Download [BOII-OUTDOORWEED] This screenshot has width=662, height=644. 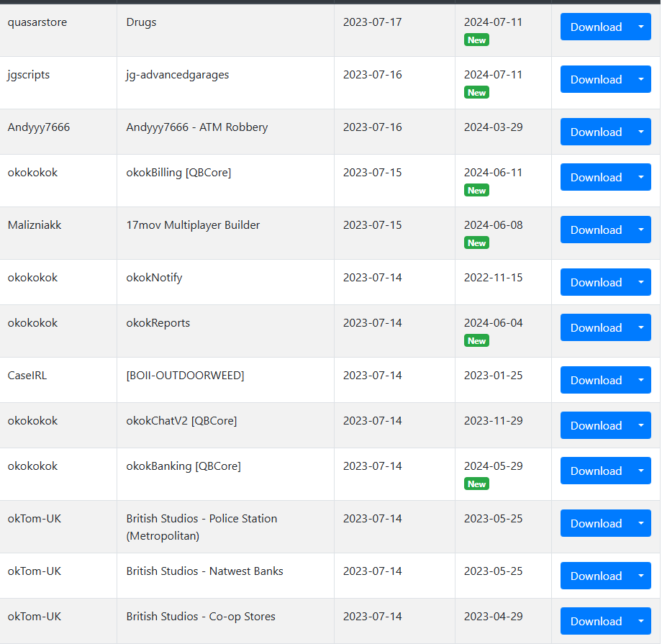[x=596, y=380]
